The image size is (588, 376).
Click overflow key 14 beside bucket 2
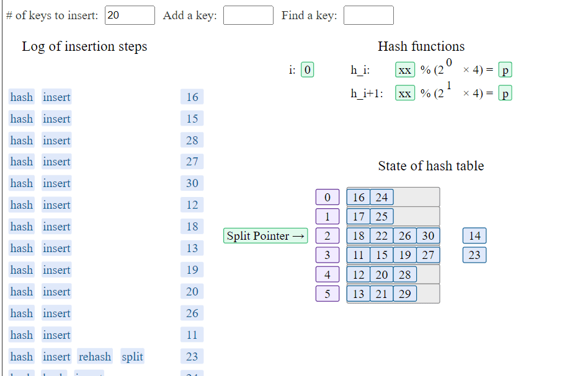coord(474,236)
